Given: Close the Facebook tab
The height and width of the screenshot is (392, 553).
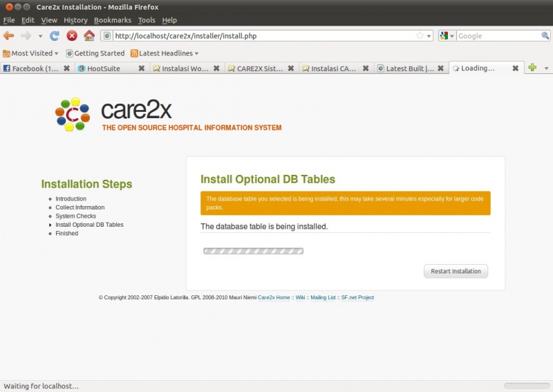Looking at the screenshot, I should (x=67, y=68).
